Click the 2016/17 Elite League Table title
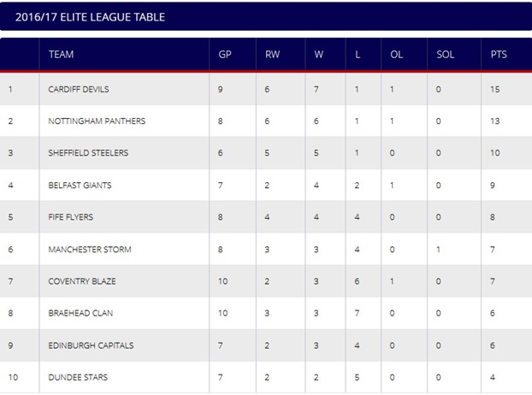 click(x=91, y=17)
